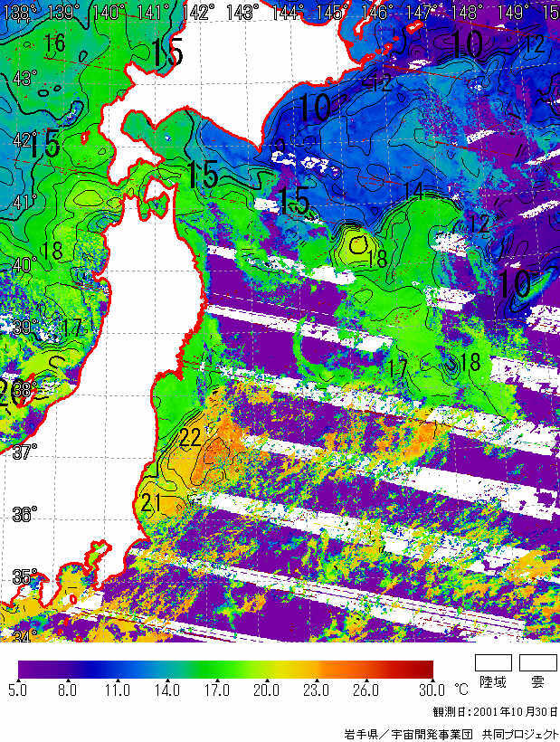Select the 21 contour label
560x742 pixels.
coord(152,503)
